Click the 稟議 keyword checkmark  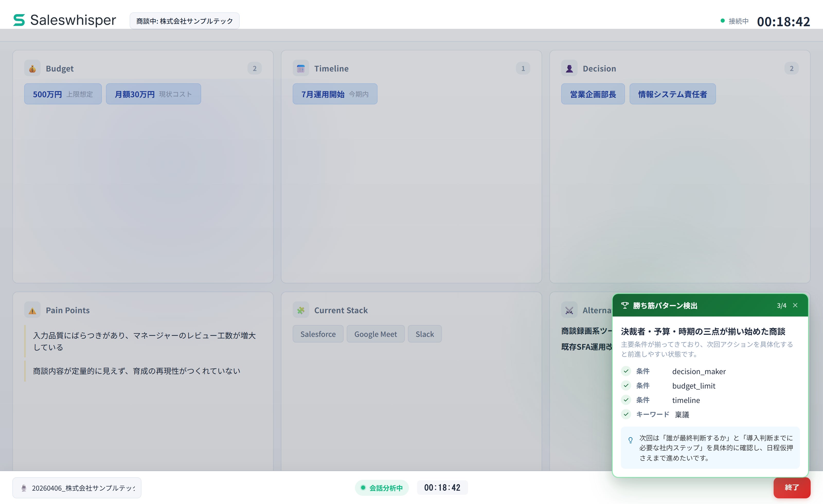(626, 414)
